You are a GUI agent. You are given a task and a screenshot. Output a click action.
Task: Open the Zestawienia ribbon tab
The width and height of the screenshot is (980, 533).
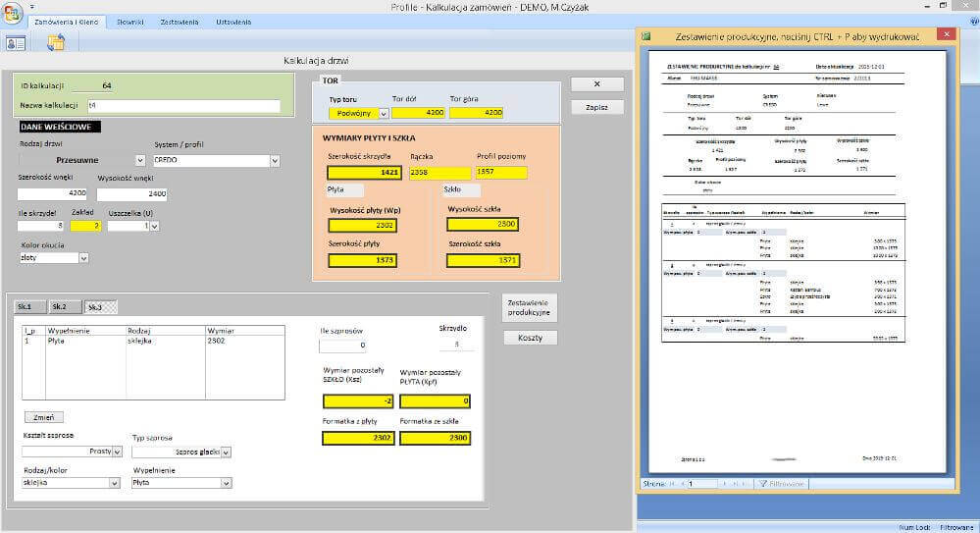pos(180,22)
